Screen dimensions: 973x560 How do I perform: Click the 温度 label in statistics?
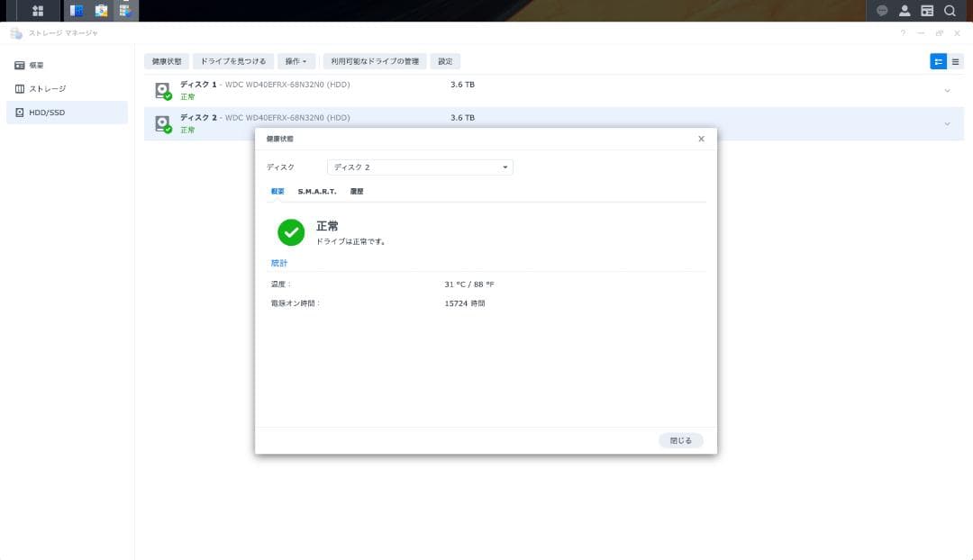pyautogui.click(x=280, y=284)
